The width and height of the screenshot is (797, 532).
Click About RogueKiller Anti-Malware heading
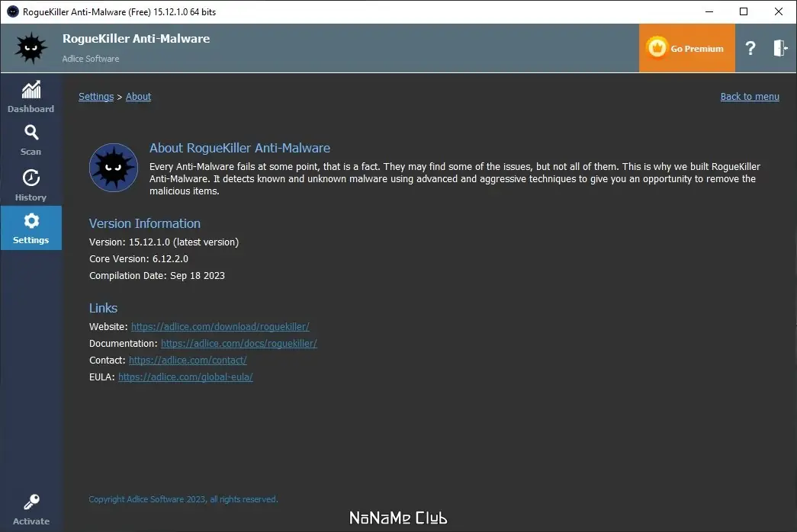click(240, 148)
